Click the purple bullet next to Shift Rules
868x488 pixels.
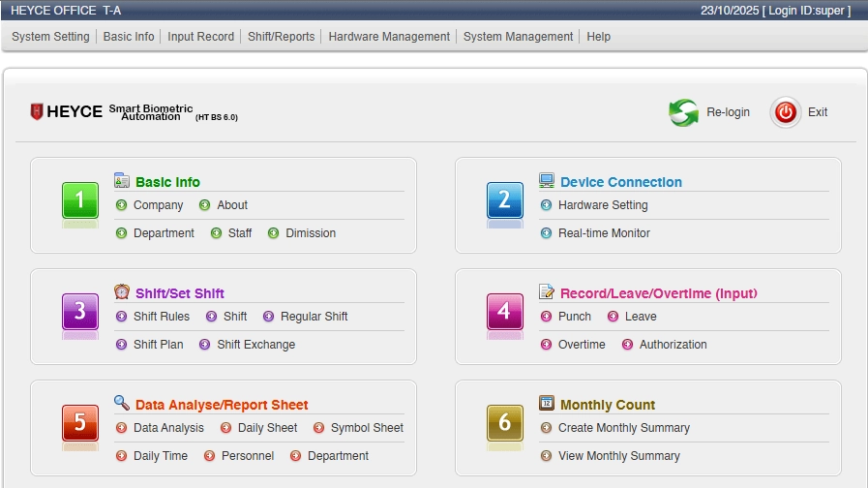coord(121,317)
